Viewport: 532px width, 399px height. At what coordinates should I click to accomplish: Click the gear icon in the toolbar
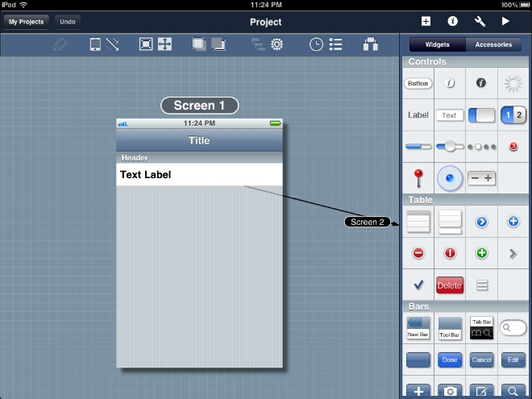tap(277, 44)
